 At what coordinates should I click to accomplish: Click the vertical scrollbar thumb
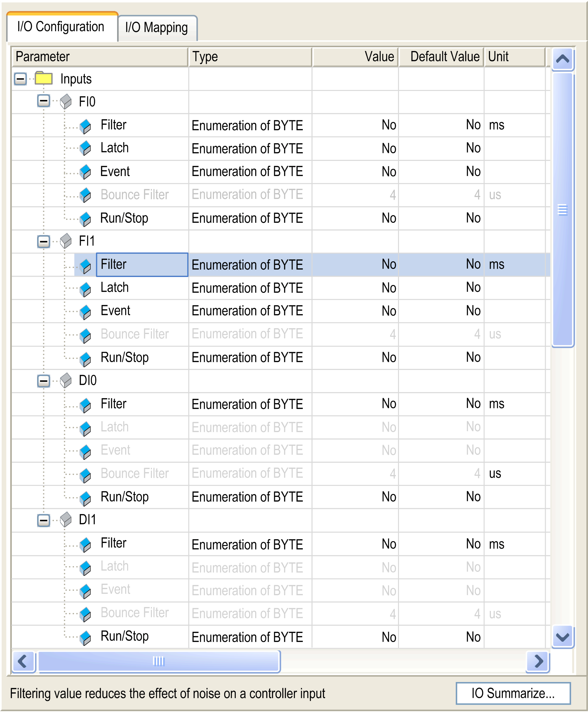point(562,210)
